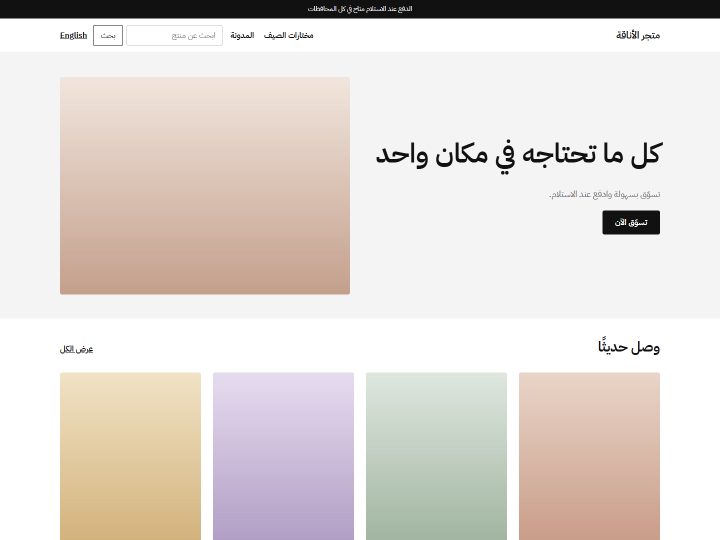The image size is (720, 540).
Task: Select the top announcement bar text
Action: click(x=360, y=9)
